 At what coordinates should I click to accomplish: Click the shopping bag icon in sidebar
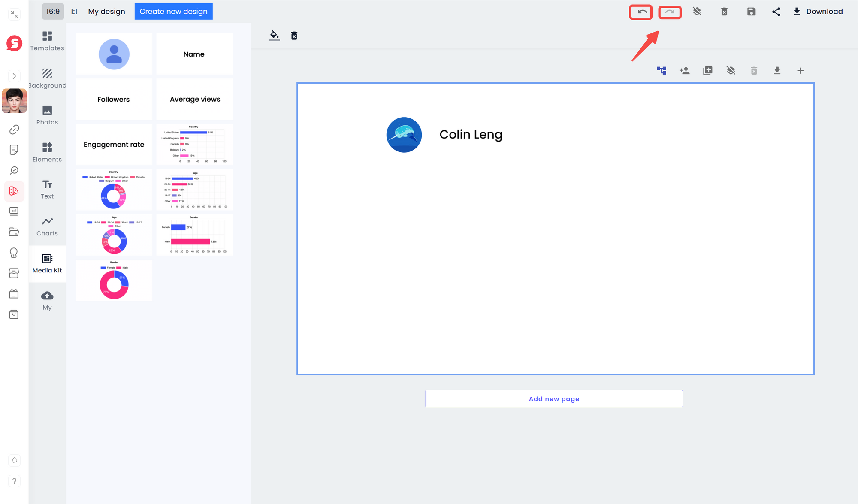14,314
